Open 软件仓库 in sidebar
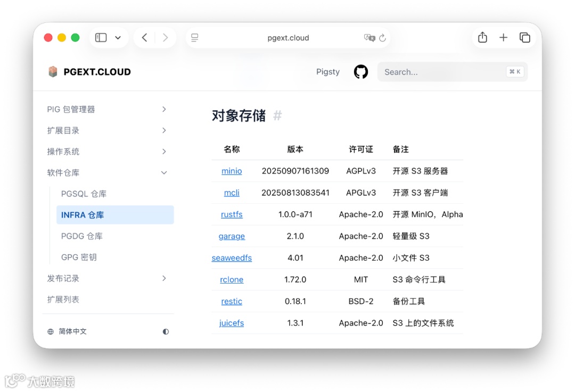 (63, 172)
